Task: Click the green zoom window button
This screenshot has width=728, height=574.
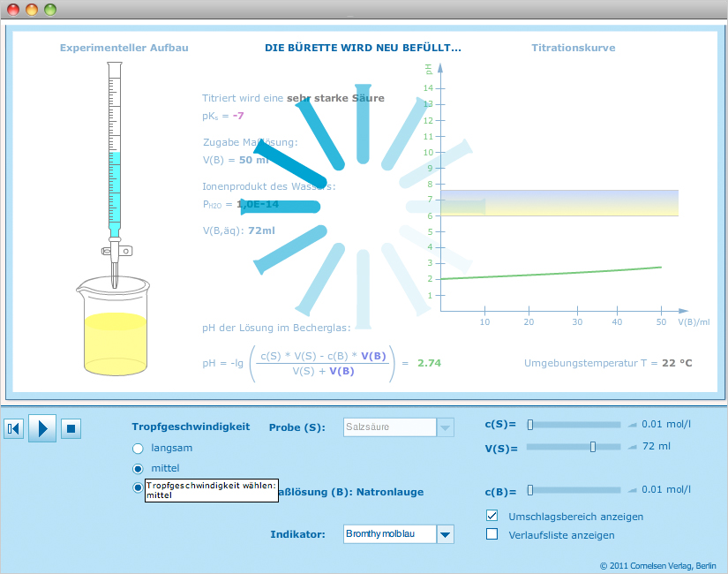Action: coord(50,10)
